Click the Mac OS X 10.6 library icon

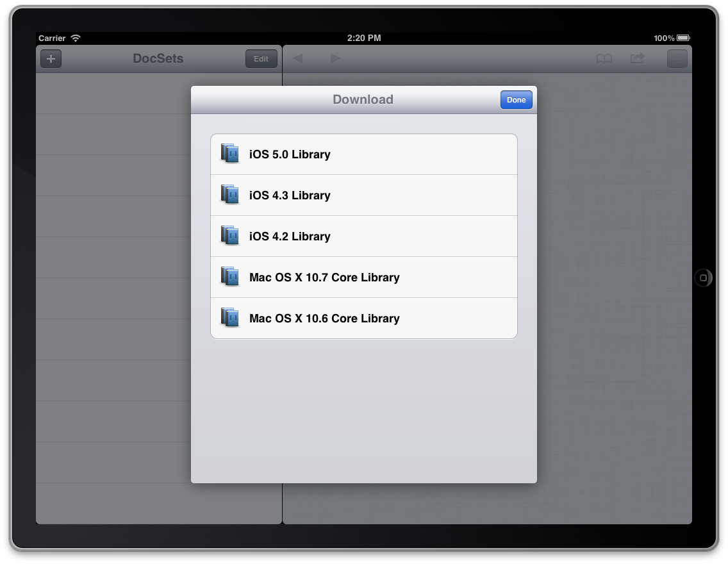(x=230, y=317)
